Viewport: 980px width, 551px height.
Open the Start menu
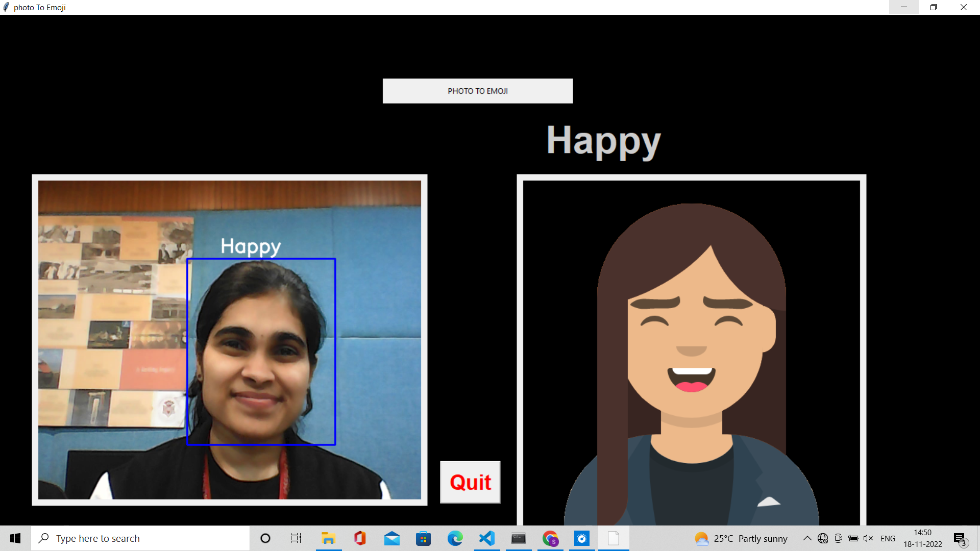coord(15,538)
